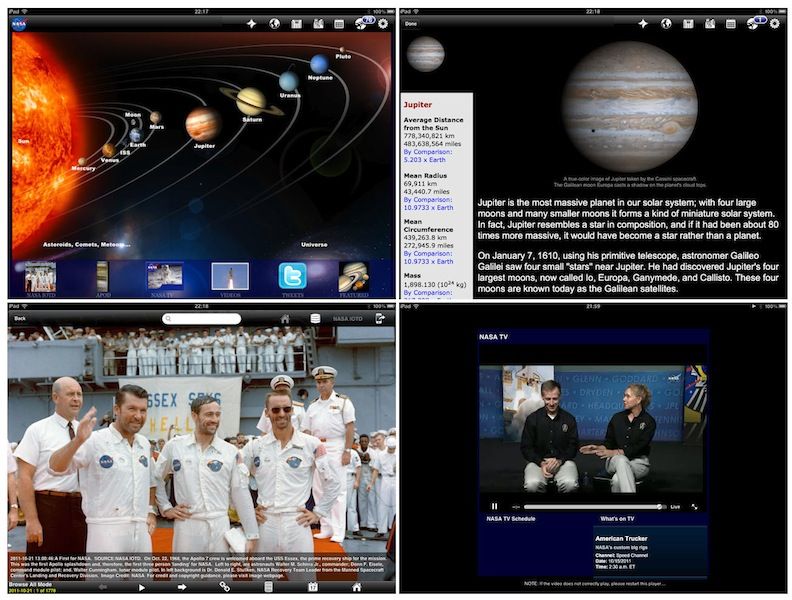Tap the NASA logo in solar system screen
This screenshot has height=600, width=792.
coord(19,24)
